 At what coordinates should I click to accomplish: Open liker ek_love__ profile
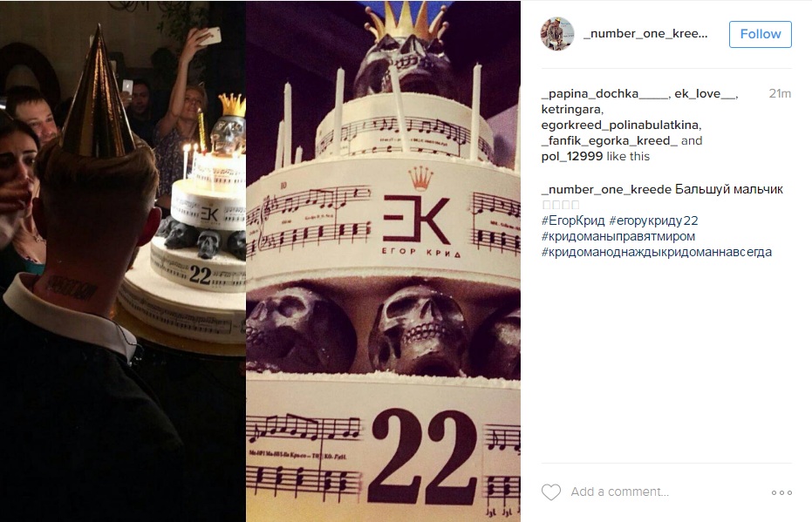tap(705, 93)
